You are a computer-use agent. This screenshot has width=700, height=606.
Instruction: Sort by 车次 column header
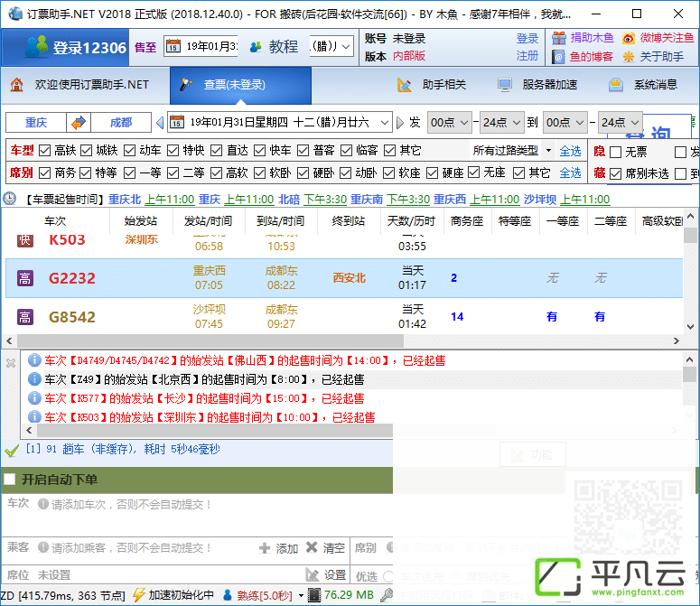[x=55, y=221]
